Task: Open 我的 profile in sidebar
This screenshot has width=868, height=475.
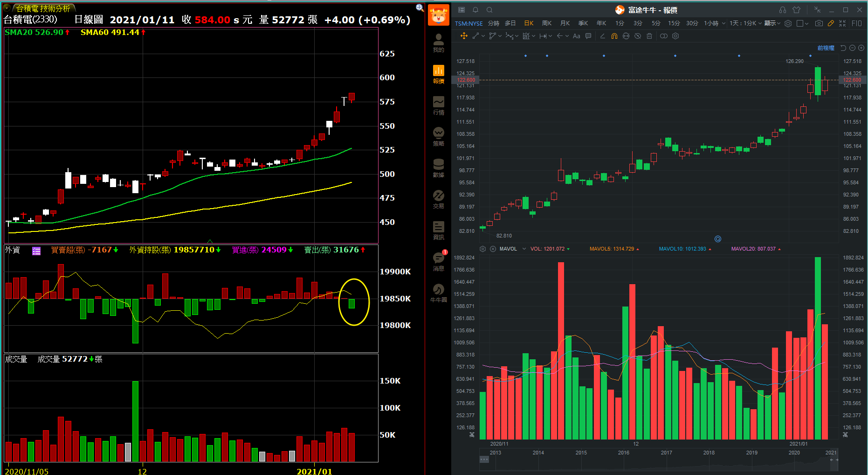Action: pyautogui.click(x=439, y=43)
